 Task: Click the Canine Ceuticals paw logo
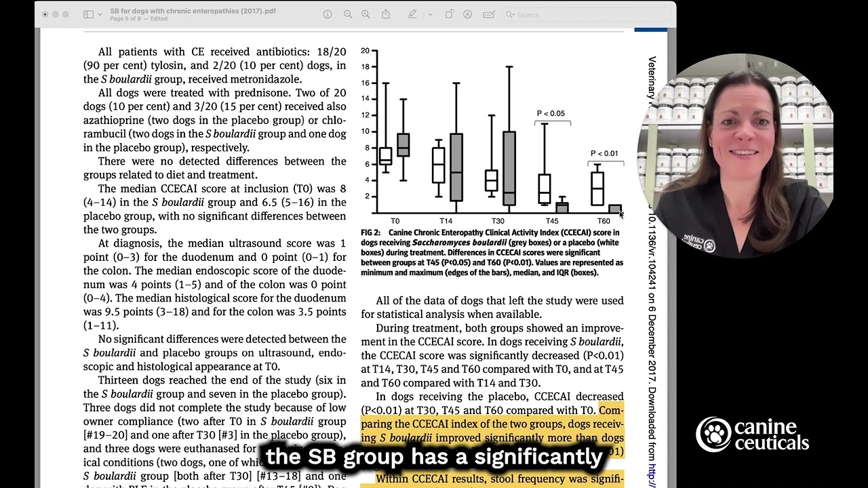click(713, 434)
